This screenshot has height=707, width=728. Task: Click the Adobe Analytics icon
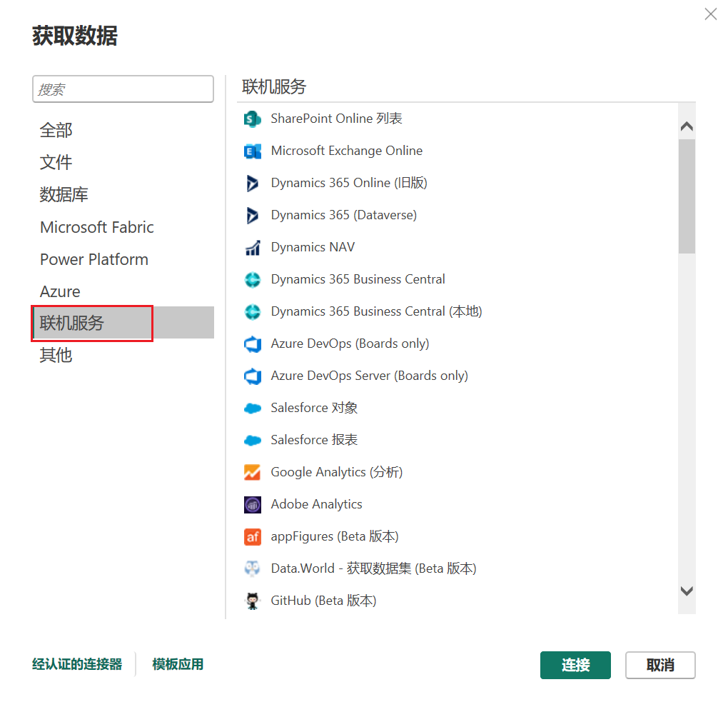click(253, 504)
